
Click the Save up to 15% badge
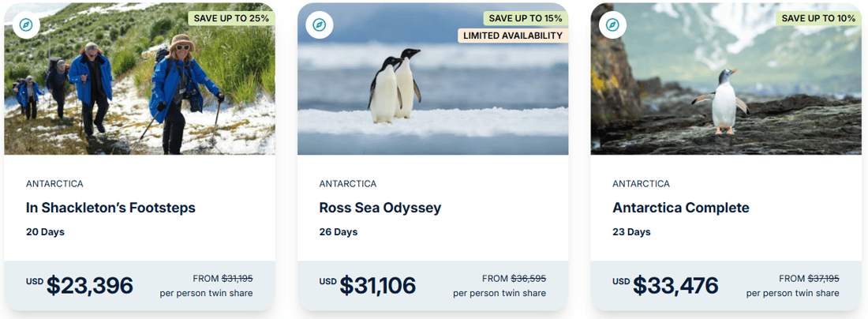[526, 18]
